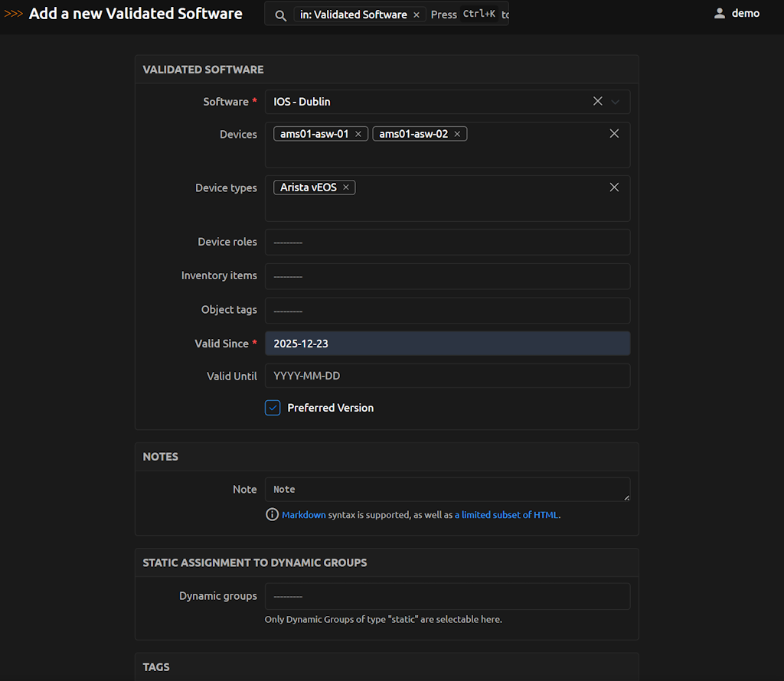This screenshot has width=784, height=681.
Task: Remove ams01-asw-01 from Devices
Action: coord(358,134)
